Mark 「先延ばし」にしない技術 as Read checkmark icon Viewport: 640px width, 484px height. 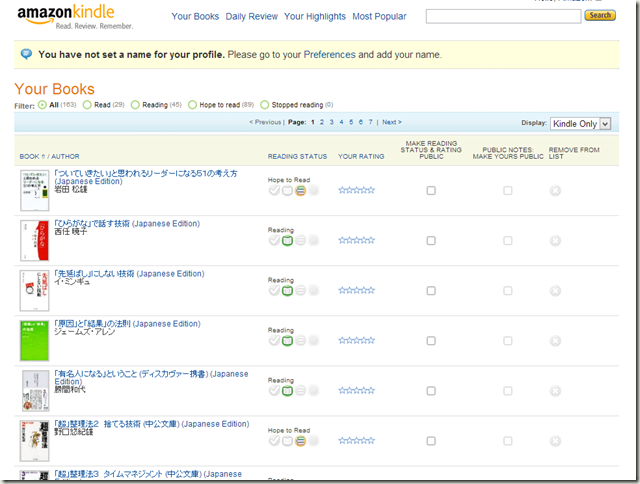pyautogui.click(x=274, y=291)
